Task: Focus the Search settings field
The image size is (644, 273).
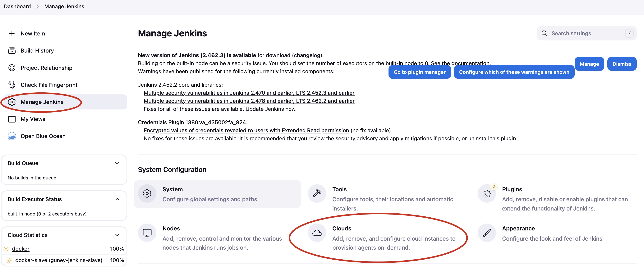Action: tap(586, 33)
